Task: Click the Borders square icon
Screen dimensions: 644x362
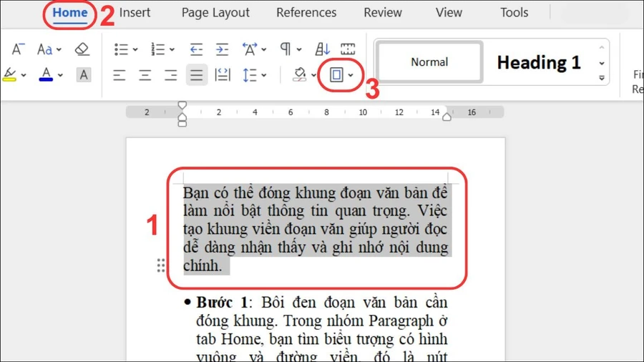Action: coord(336,75)
